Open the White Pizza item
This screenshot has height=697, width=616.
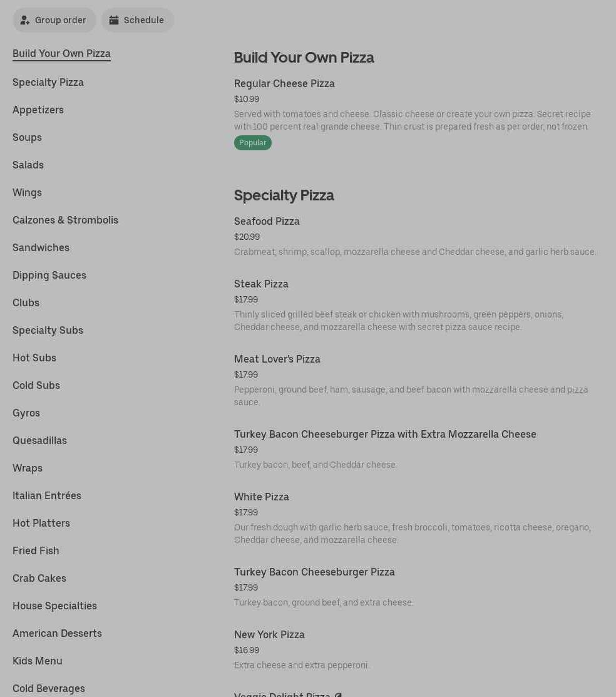[x=262, y=497]
